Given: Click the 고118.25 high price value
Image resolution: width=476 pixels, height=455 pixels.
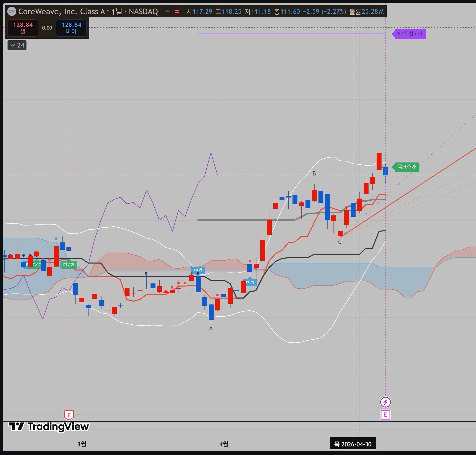Looking at the screenshot, I should coord(228,12).
